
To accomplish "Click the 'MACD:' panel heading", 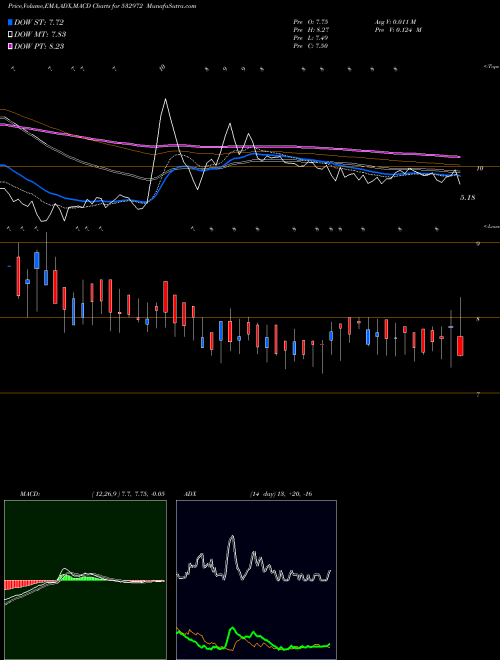I will click(29, 494).
